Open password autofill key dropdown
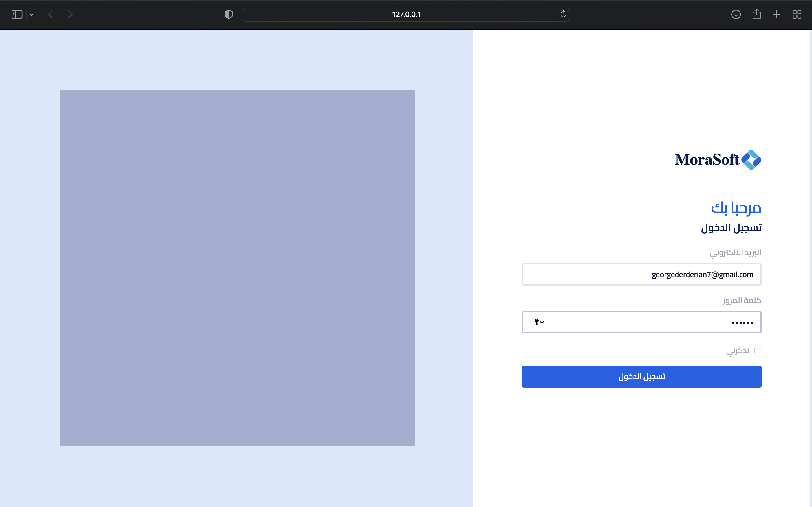 (x=539, y=322)
